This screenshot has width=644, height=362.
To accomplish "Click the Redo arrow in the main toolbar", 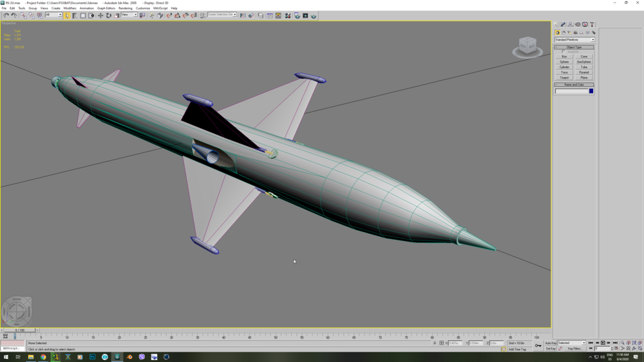I will point(14,15).
